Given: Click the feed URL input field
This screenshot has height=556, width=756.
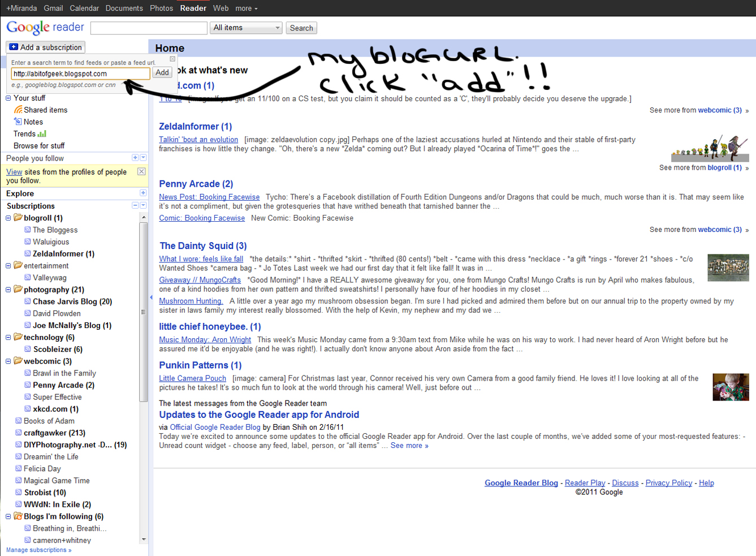Looking at the screenshot, I should tap(80, 74).
